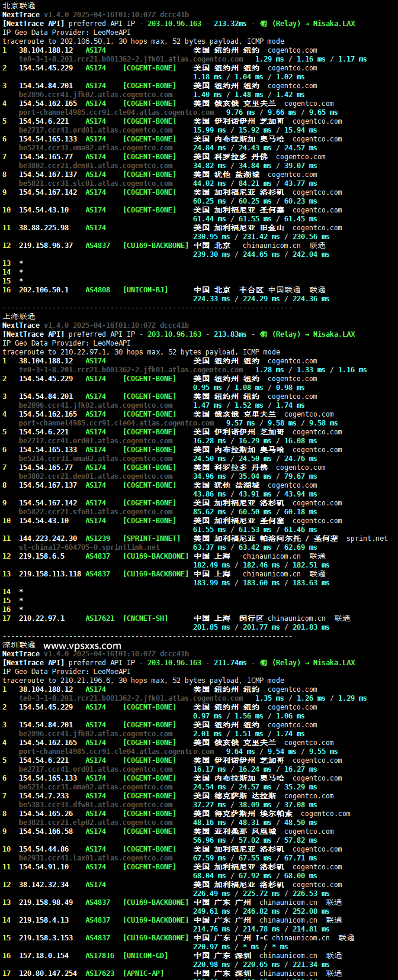Select IP address 154.54.44.86
398x980 pixels.
coord(44,849)
